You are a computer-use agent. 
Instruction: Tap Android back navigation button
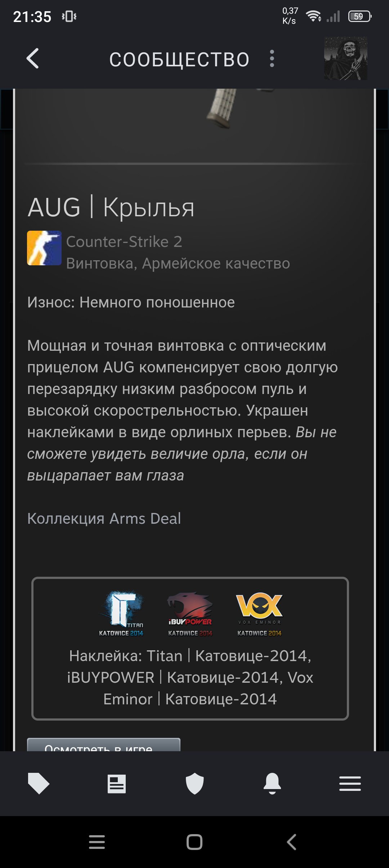(x=292, y=842)
